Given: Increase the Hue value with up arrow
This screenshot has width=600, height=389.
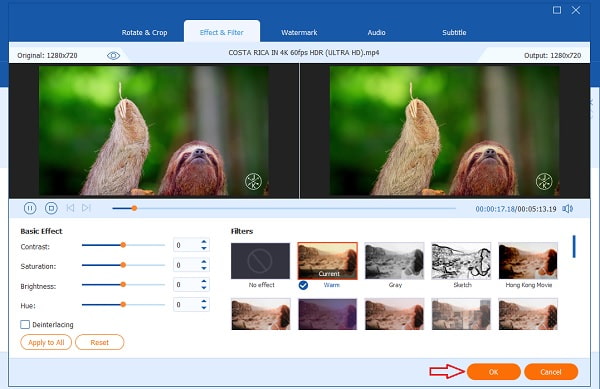Looking at the screenshot, I should [x=204, y=301].
